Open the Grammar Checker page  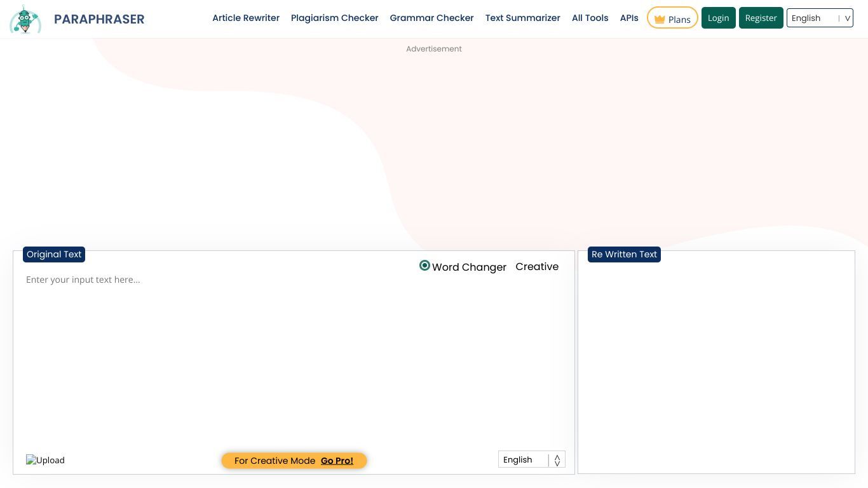point(431,18)
